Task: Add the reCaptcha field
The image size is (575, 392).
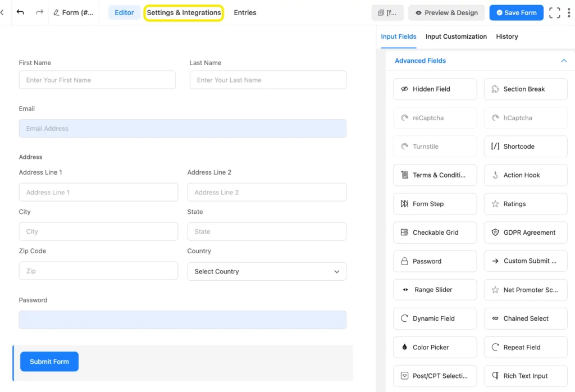Action: [x=435, y=118]
